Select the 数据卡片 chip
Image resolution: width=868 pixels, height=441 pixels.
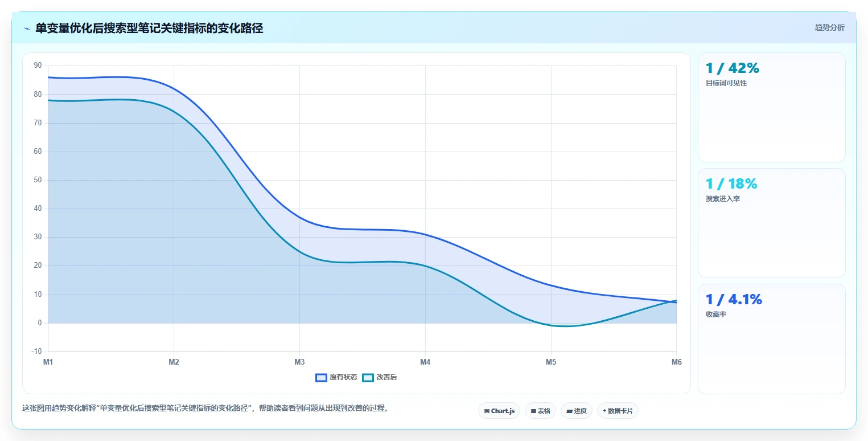point(618,411)
